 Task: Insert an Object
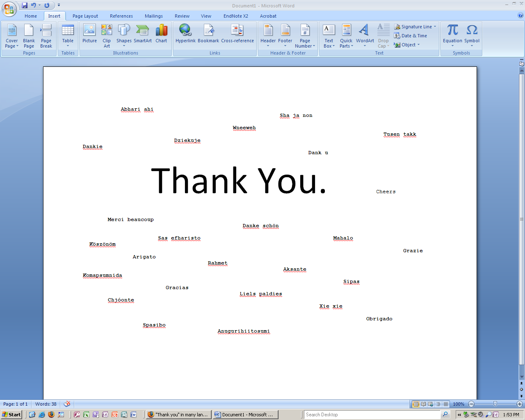[407, 45]
